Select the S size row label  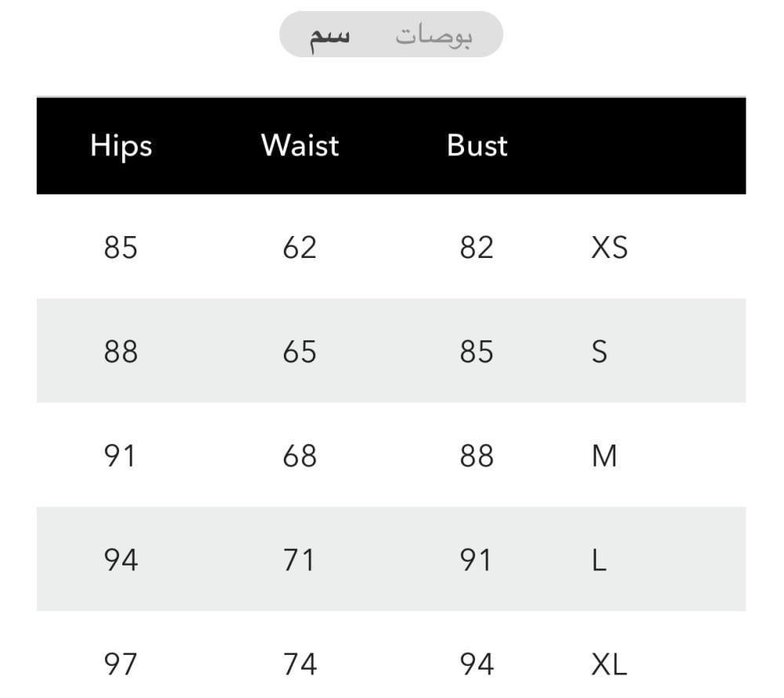point(600,351)
